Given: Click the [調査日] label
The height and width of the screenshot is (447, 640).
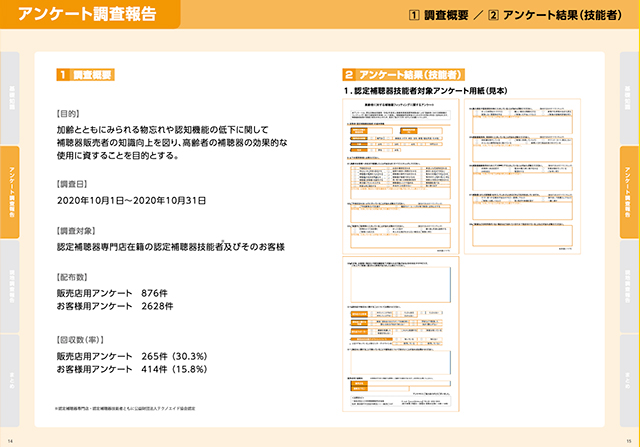Looking at the screenshot, I should 72,184.
